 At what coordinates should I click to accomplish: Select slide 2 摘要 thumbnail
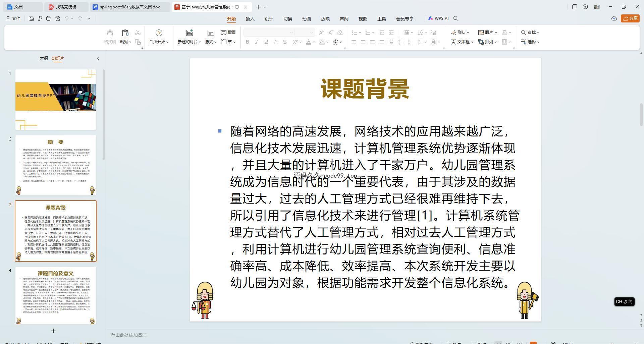click(56, 165)
